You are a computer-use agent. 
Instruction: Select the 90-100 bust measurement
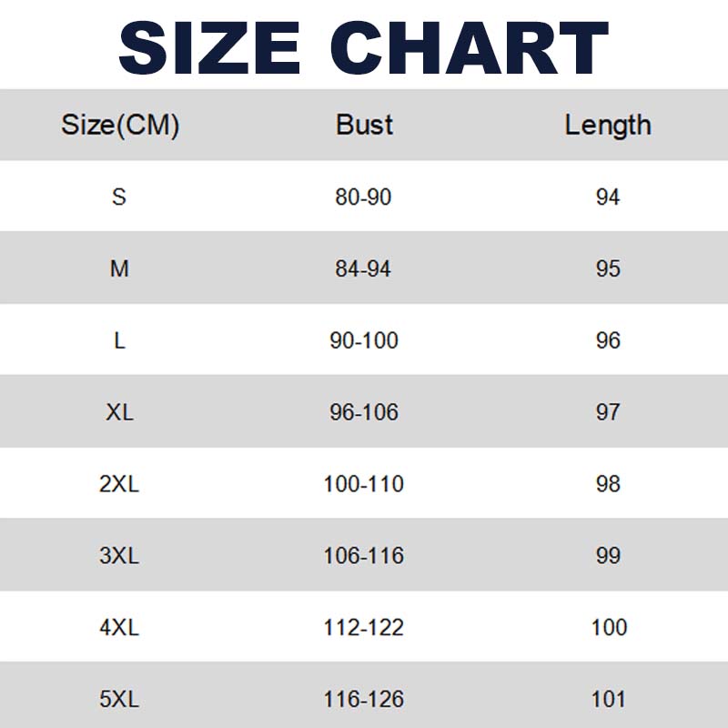(x=363, y=340)
